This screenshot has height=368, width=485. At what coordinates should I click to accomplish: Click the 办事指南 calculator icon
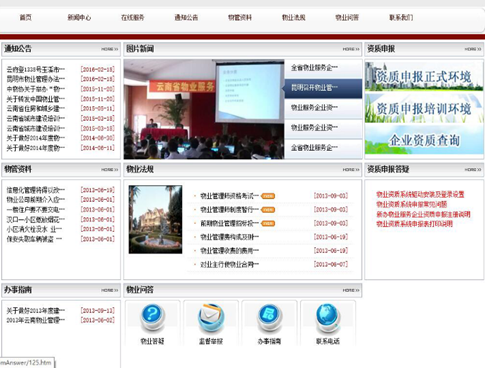[x=269, y=318]
